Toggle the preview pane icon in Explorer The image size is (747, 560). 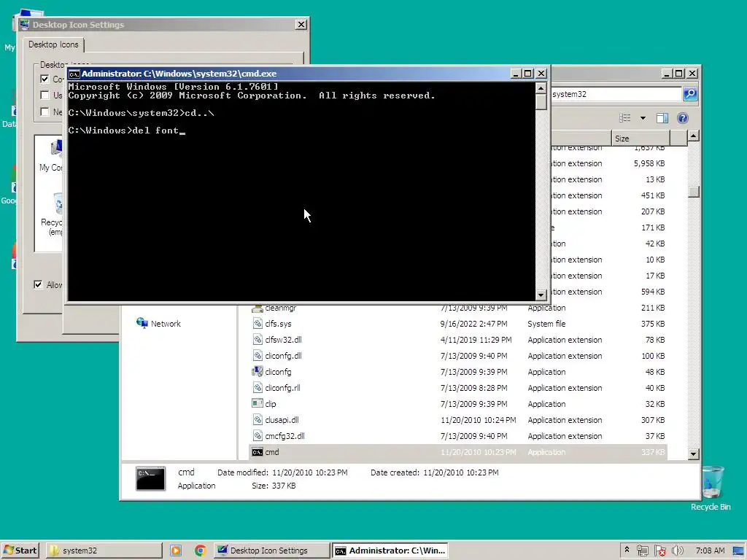[x=662, y=118]
